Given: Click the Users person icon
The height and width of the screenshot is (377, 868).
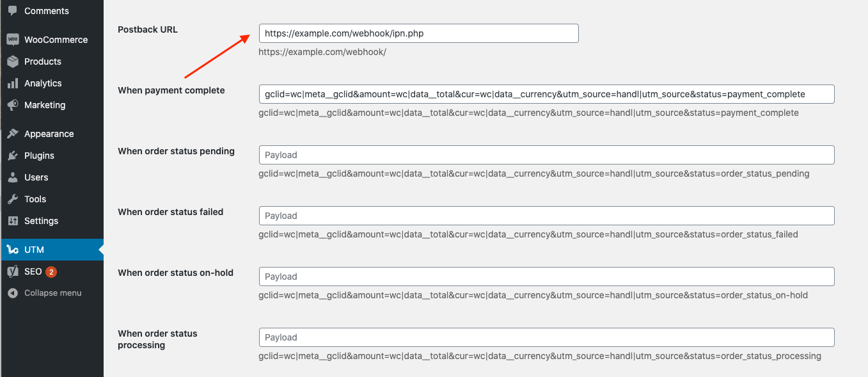Looking at the screenshot, I should pos(13,177).
